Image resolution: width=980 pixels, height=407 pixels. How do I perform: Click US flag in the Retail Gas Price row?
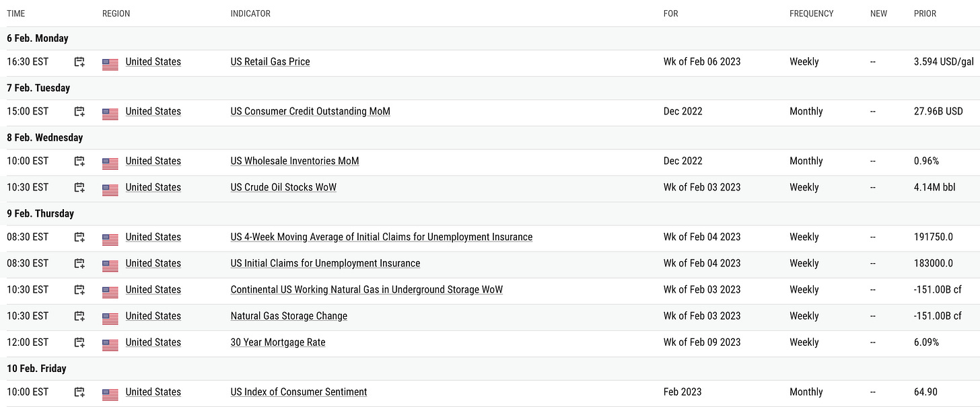pos(110,64)
